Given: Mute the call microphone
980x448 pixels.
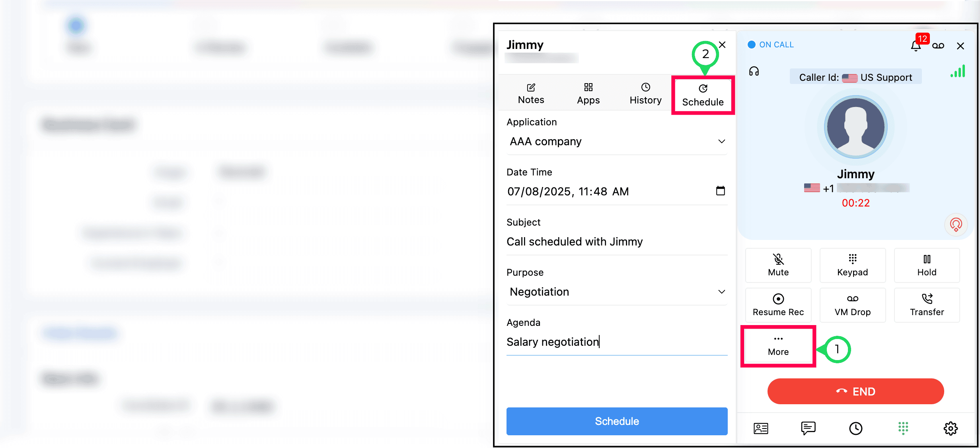Looking at the screenshot, I should point(778,265).
